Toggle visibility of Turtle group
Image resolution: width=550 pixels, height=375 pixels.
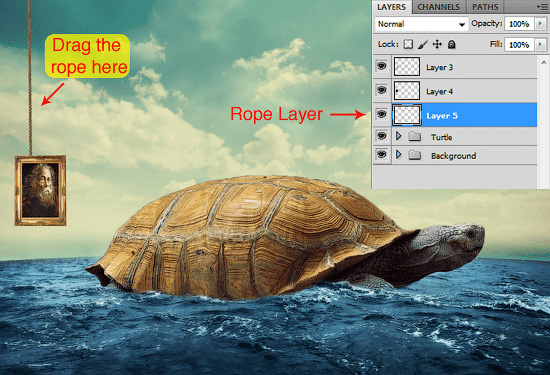pos(382,135)
